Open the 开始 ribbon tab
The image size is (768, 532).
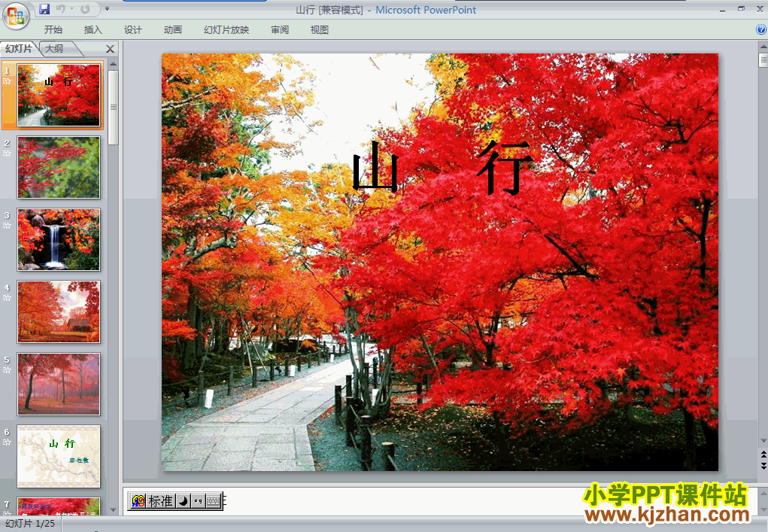click(x=53, y=30)
